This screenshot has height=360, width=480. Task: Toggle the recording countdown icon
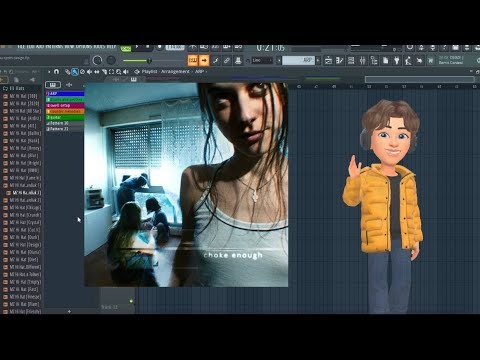(215, 48)
